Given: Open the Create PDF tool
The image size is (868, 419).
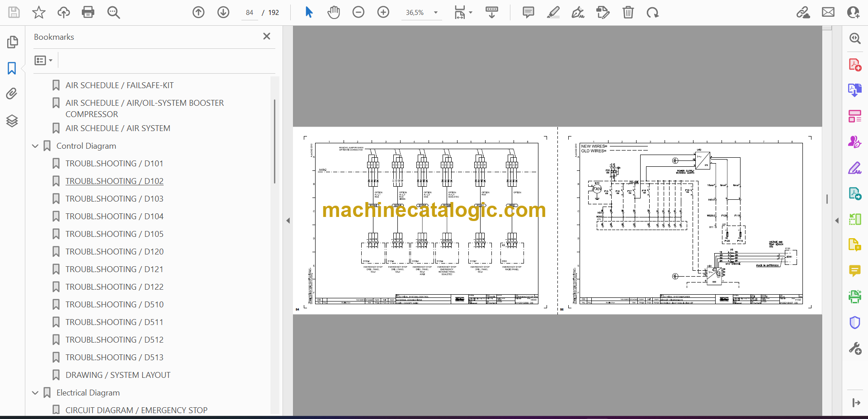Looking at the screenshot, I should 854,65.
